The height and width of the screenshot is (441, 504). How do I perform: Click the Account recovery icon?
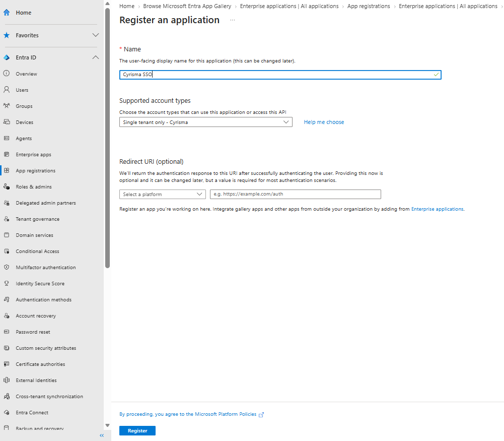[x=7, y=316]
